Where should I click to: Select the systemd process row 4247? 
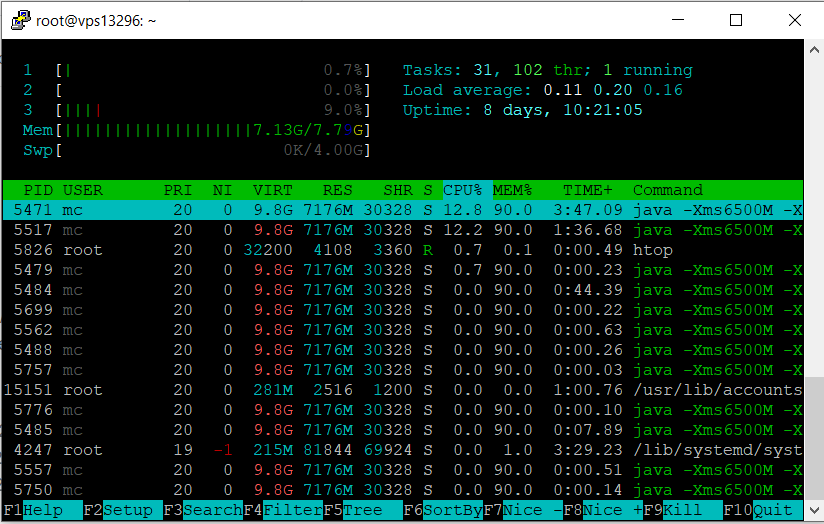point(400,450)
